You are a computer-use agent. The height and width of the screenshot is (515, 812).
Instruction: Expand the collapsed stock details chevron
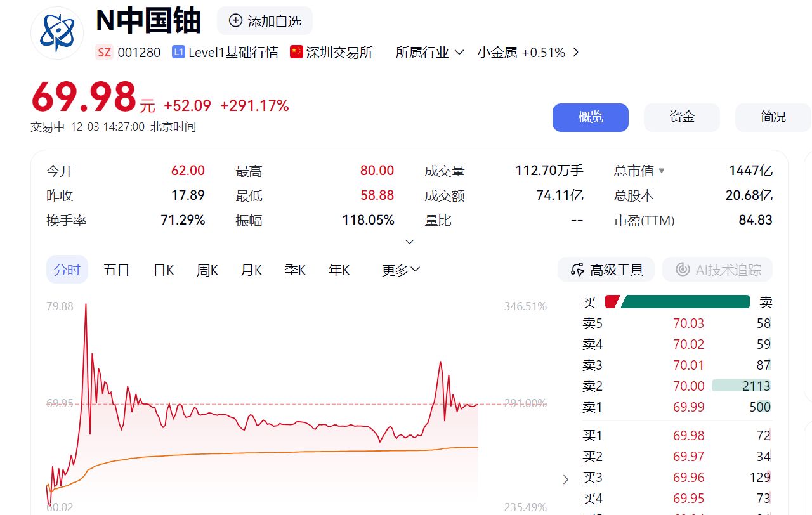tap(410, 242)
